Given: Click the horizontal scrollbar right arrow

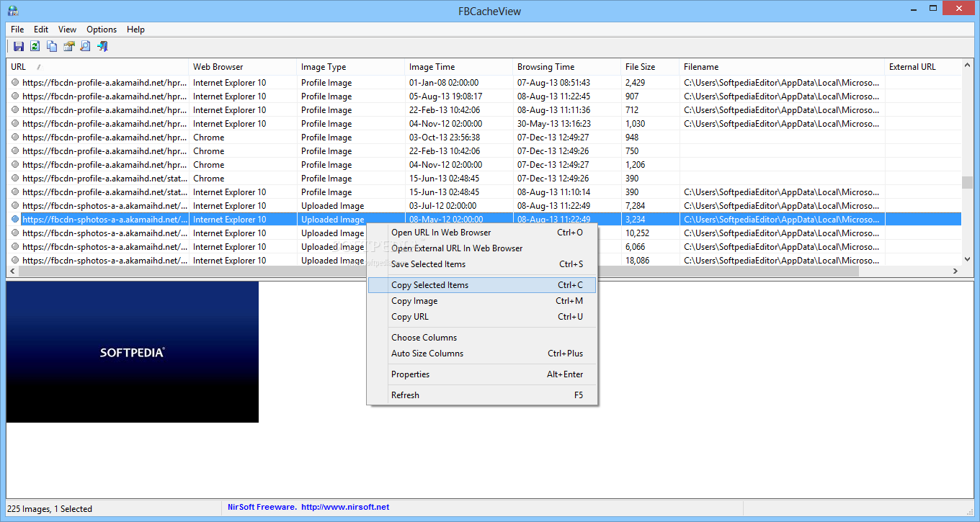Looking at the screenshot, I should click(x=955, y=271).
